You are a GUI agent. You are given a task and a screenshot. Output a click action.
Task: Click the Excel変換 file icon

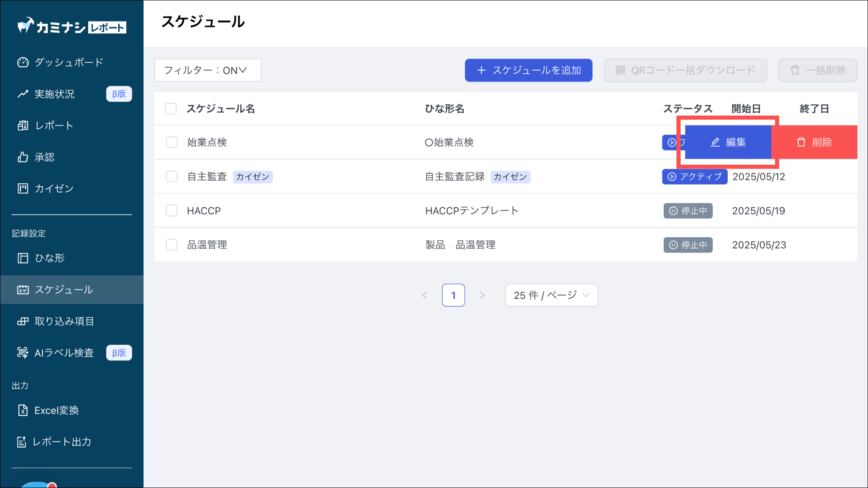click(23, 410)
